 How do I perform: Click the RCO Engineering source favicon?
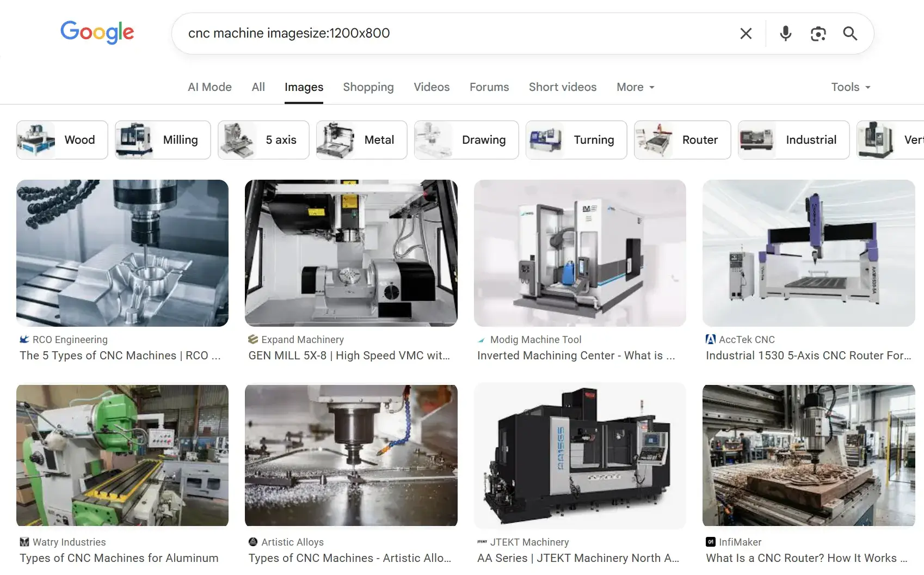pos(24,339)
